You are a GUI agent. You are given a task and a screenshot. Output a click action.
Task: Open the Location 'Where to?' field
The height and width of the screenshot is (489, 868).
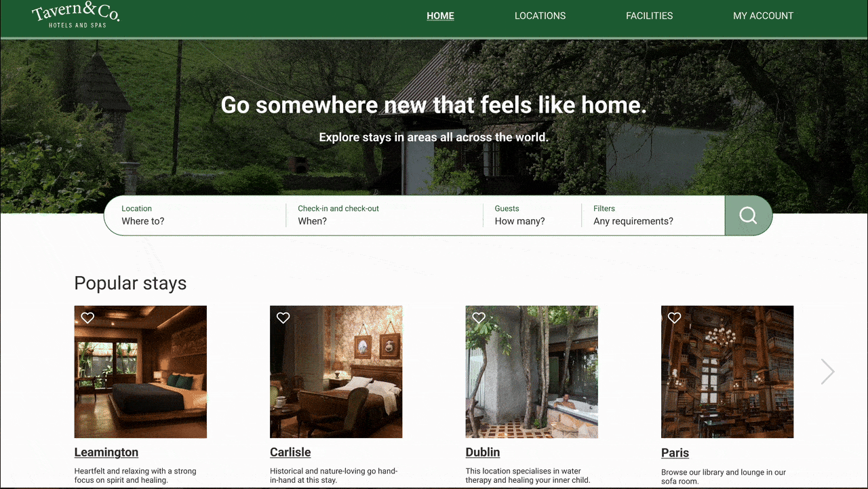pos(195,216)
